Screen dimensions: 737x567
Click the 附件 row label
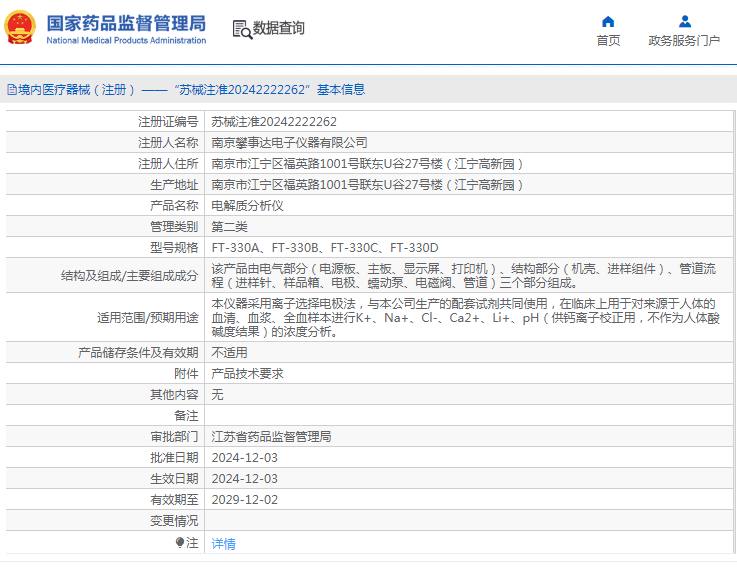(x=187, y=374)
